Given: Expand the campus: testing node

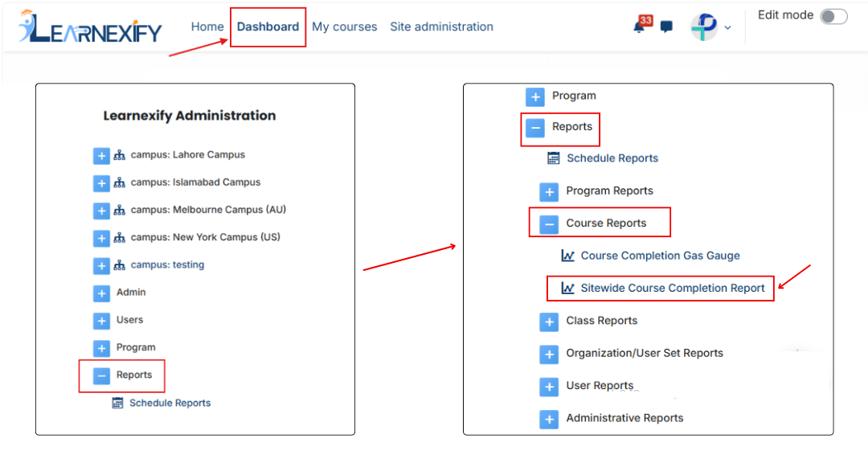Looking at the screenshot, I should 101,266.
